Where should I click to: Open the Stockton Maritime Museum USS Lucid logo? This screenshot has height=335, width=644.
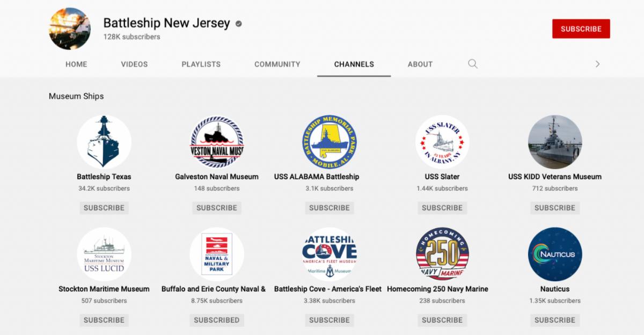[104, 254]
